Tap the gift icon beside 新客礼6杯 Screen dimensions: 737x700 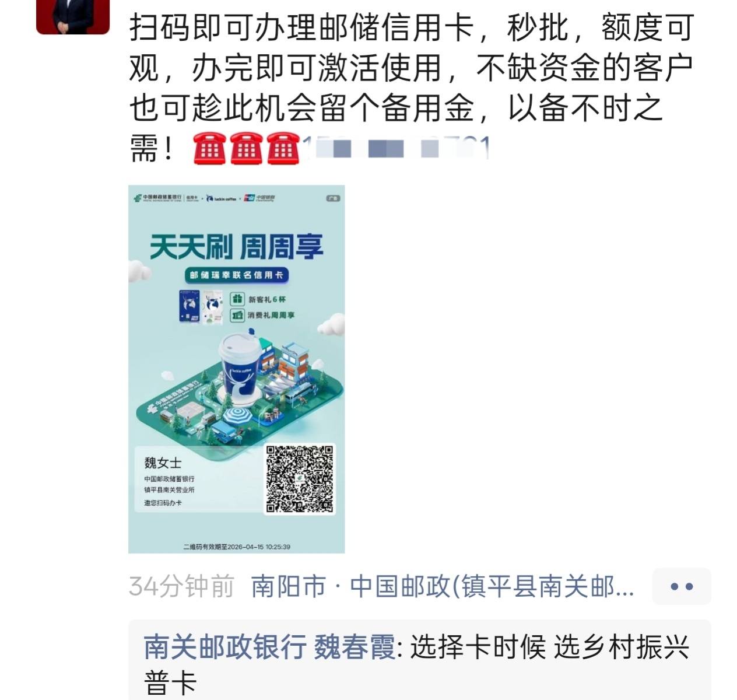pyautogui.click(x=237, y=299)
